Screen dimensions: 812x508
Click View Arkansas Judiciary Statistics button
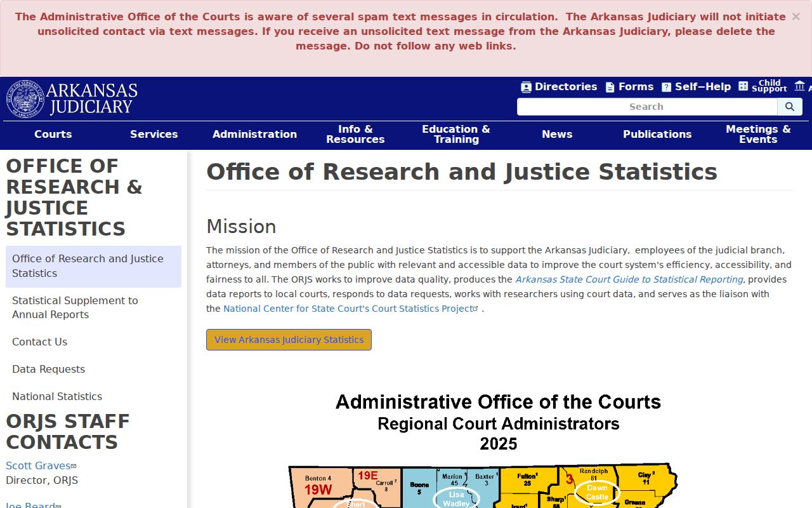pos(289,340)
